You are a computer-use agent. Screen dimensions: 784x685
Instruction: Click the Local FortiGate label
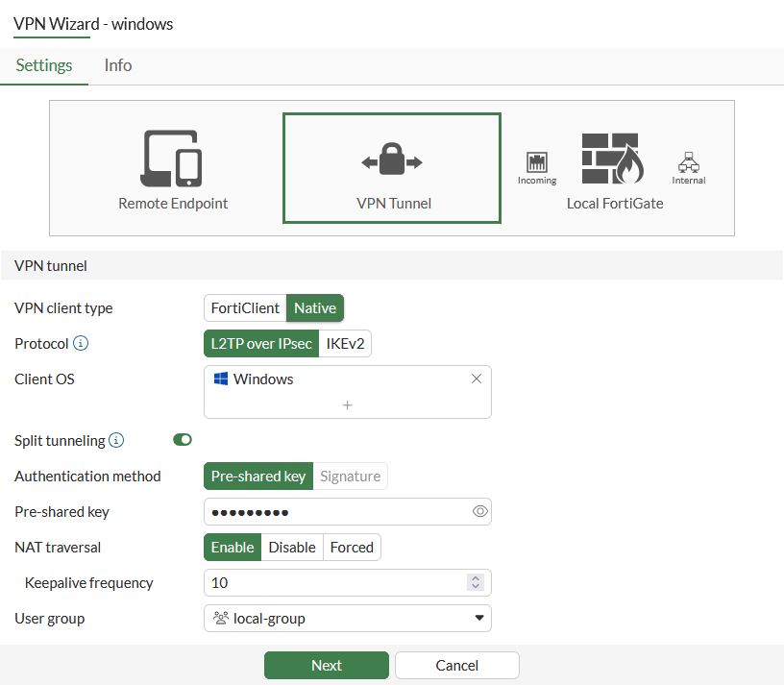click(615, 204)
